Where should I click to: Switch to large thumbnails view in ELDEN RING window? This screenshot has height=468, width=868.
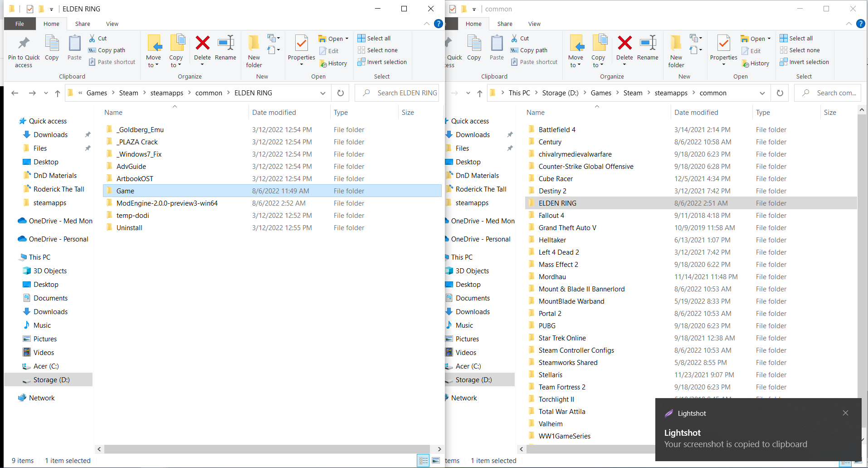point(436,460)
